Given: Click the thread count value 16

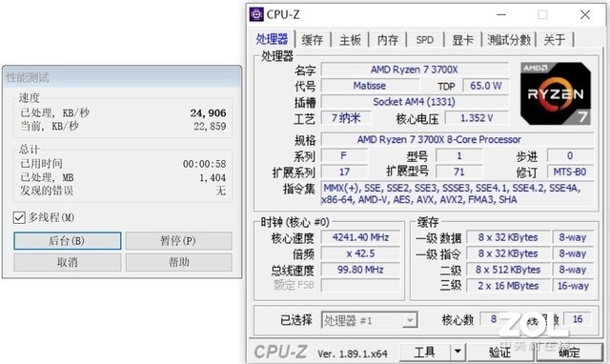Looking at the screenshot, I should click(x=578, y=319).
